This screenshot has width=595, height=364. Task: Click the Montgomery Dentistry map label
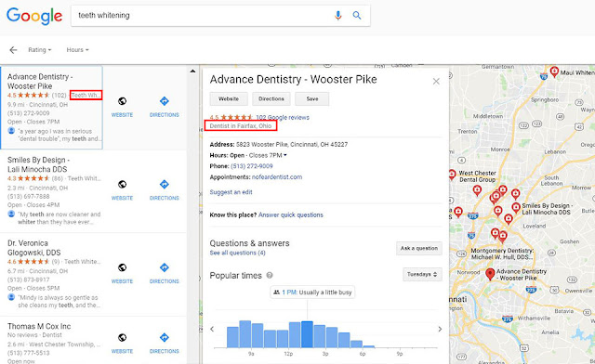(x=502, y=253)
